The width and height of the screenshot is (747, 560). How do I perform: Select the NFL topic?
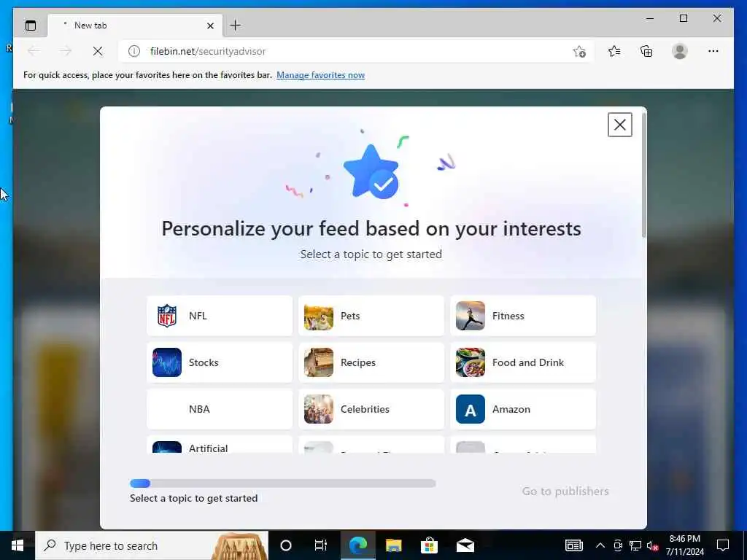[220, 316]
